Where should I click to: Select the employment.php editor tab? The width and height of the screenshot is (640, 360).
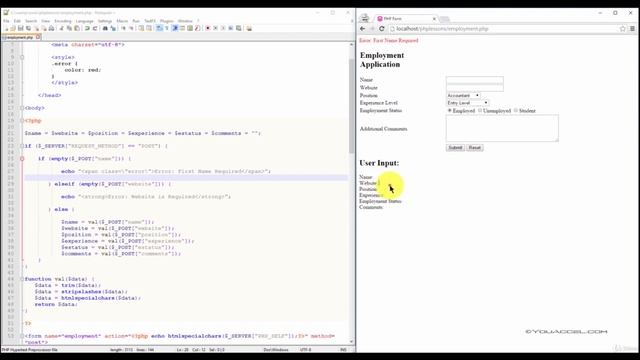click(x=20, y=37)
